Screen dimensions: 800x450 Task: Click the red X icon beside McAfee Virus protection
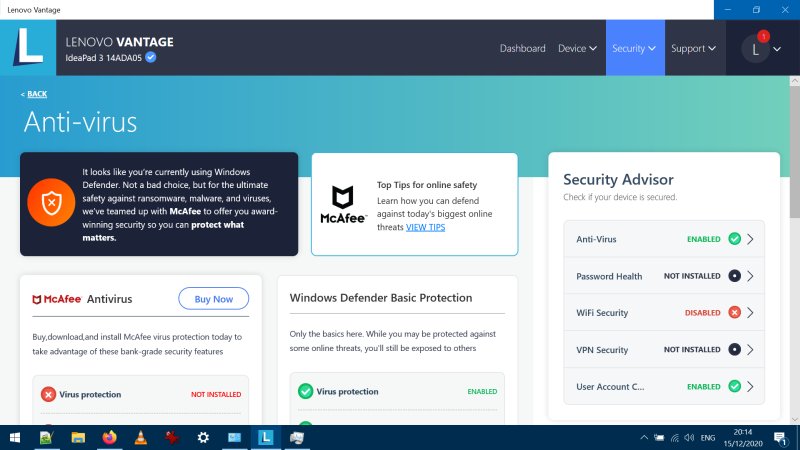click(x=48, y=394)
